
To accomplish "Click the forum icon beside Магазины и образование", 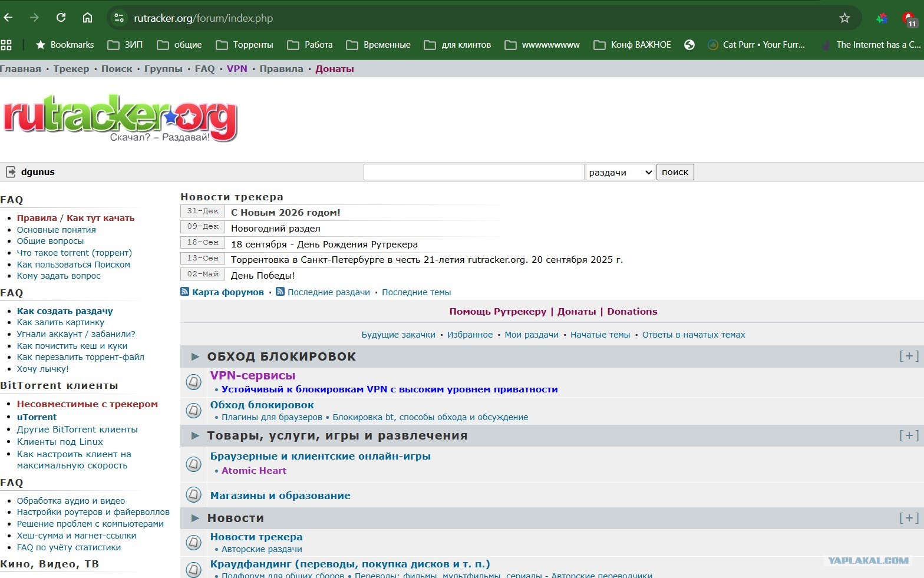I will [x=194, y=495].
